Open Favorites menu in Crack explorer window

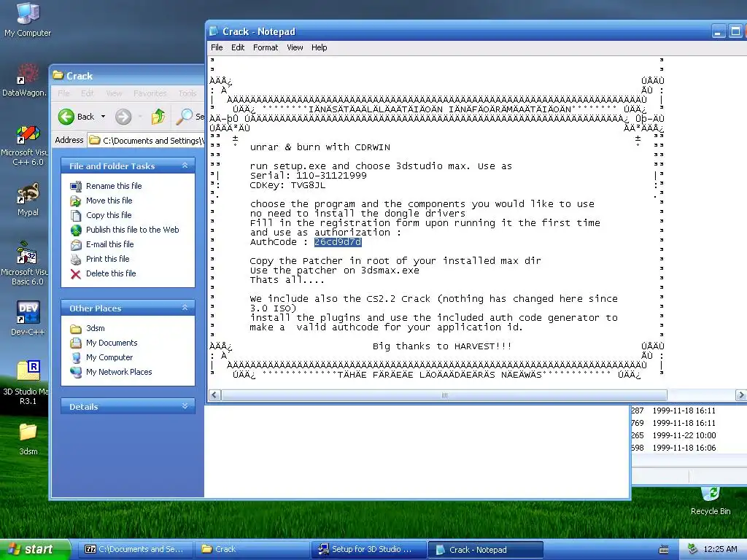150,93
